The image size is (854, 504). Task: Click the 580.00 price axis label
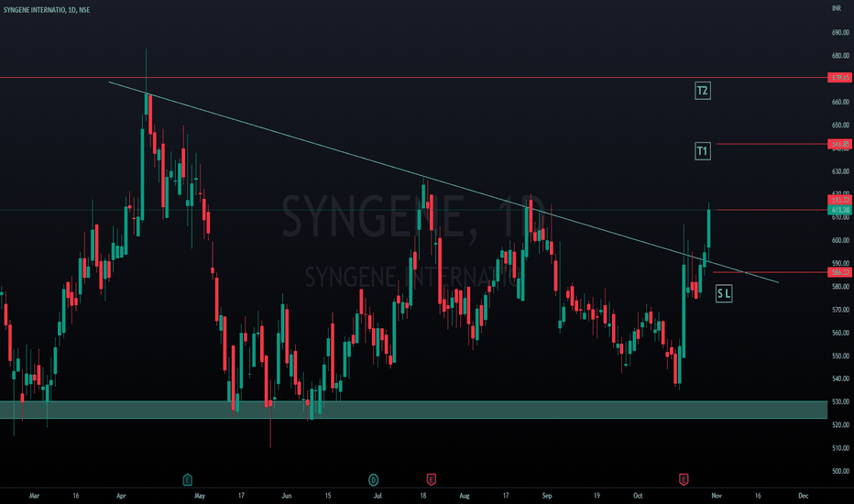click(x=840, y=287)
